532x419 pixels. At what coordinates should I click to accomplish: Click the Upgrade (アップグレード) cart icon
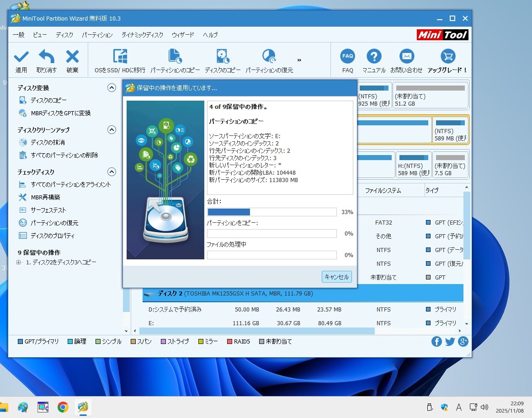(x=447, y=57)
